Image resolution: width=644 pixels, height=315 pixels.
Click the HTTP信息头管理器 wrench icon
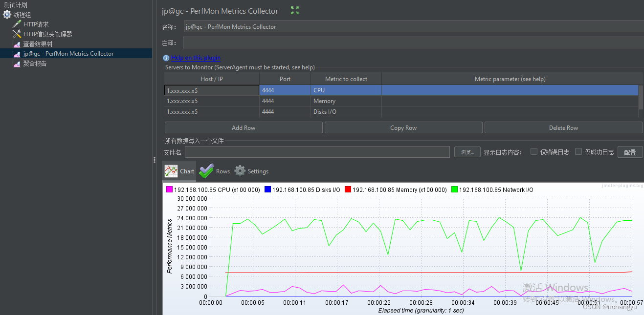tap(17, 34)
